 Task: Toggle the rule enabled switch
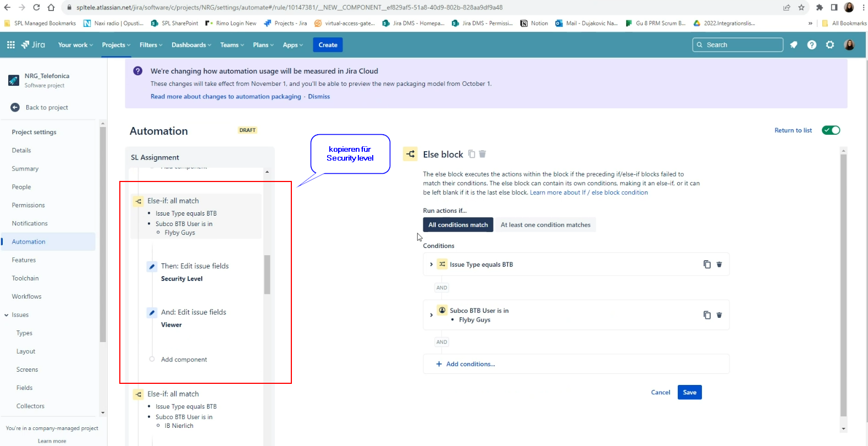pos(831,130)
